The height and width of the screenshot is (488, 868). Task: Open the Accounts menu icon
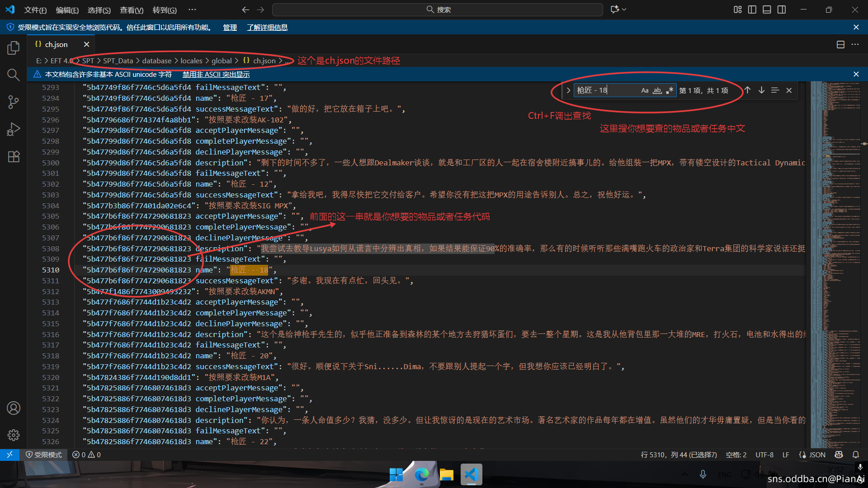[14, 408]
